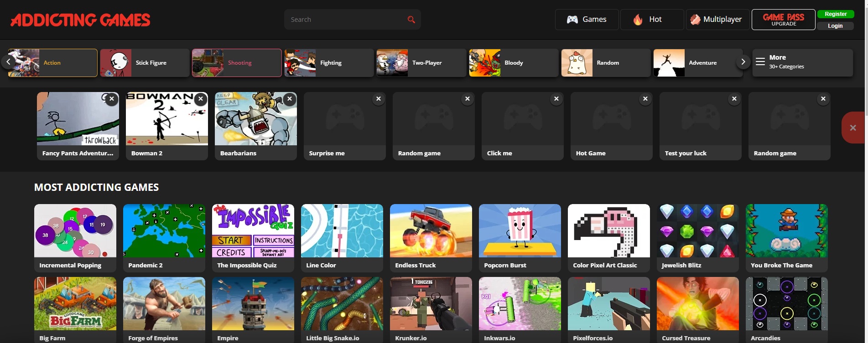Select the Two-Player category
The width and height of the screenshot is (868, 343).
pyautogui.click(x=421, y=63)
